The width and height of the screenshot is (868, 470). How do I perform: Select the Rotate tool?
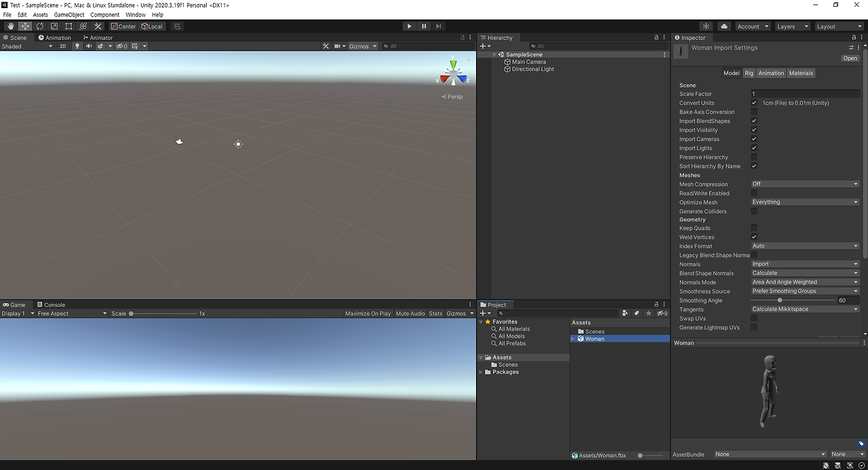point(39,26)
